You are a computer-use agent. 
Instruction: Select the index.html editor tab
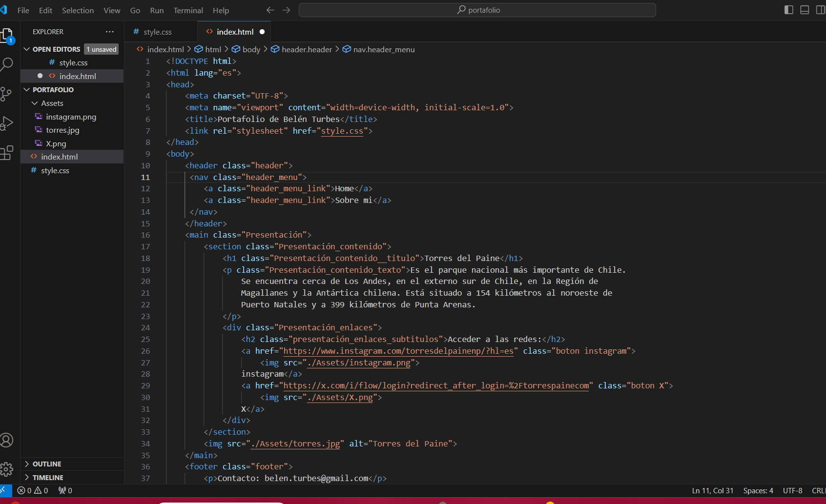click(234, 32)
